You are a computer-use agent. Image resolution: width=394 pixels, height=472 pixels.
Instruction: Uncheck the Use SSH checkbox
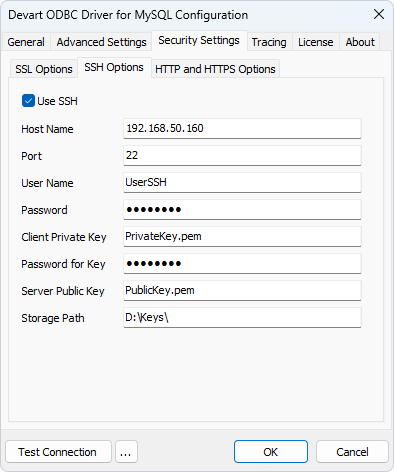[x=28, y=101]
